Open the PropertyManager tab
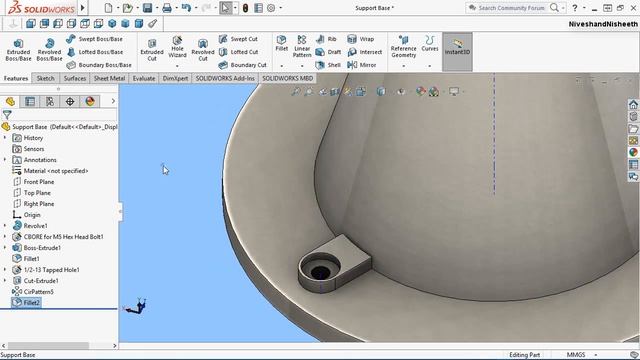640x360 pixels. [30, 101]
